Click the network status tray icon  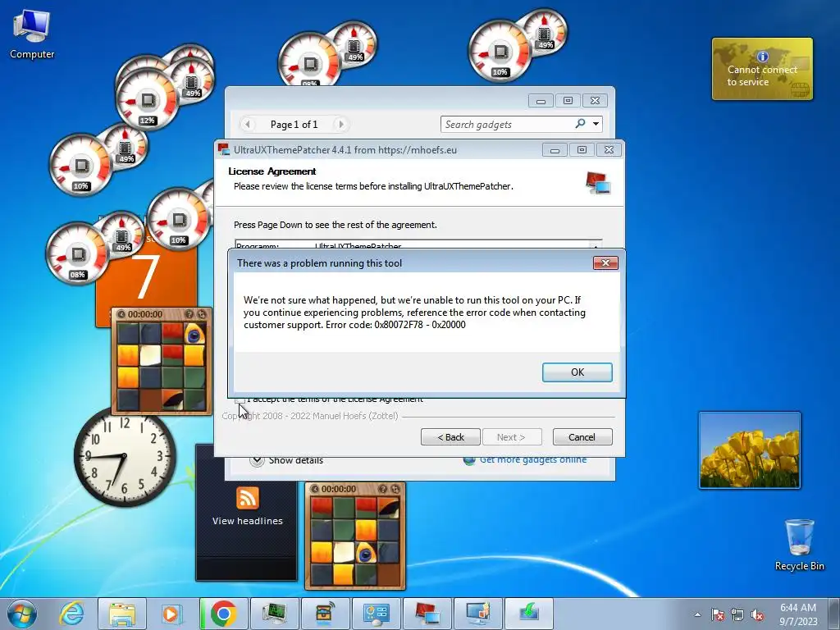click(x=737, y=615)
